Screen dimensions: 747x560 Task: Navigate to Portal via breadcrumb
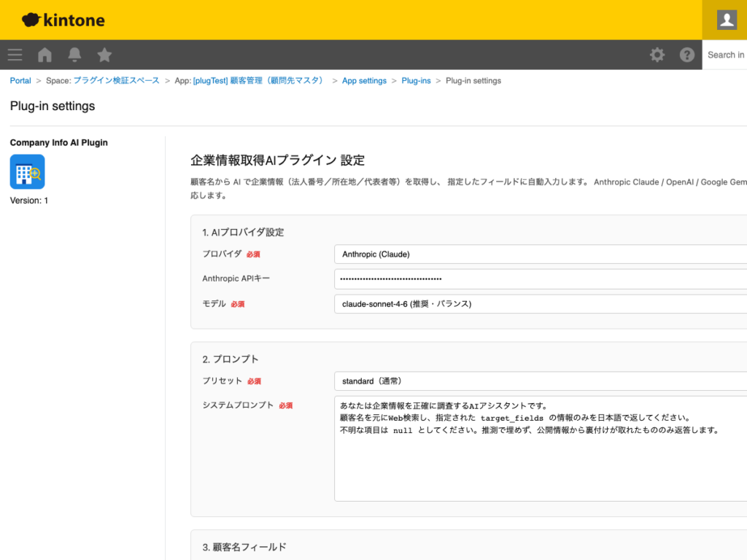pos(20,80)
